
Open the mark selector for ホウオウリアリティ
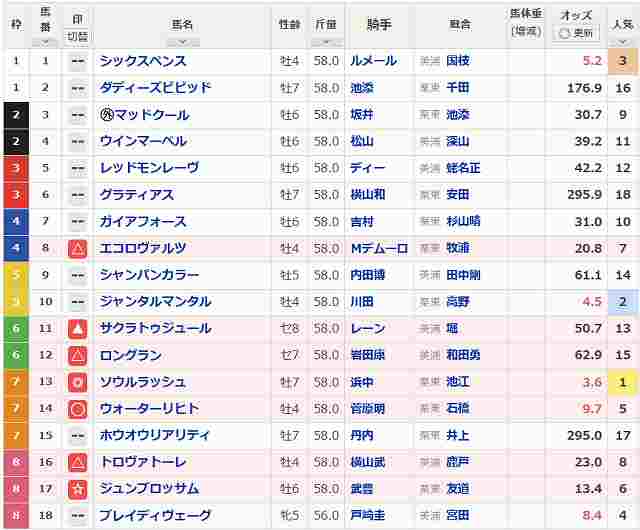coord(78,435)
